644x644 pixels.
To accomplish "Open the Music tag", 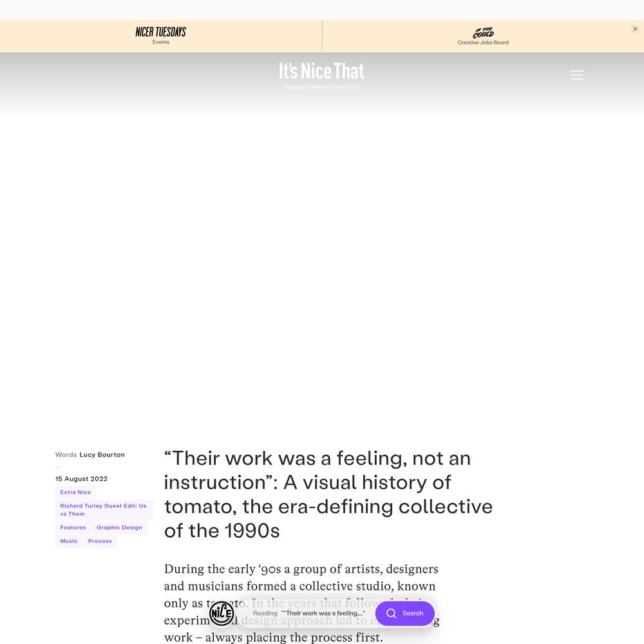I will point(69,541).
